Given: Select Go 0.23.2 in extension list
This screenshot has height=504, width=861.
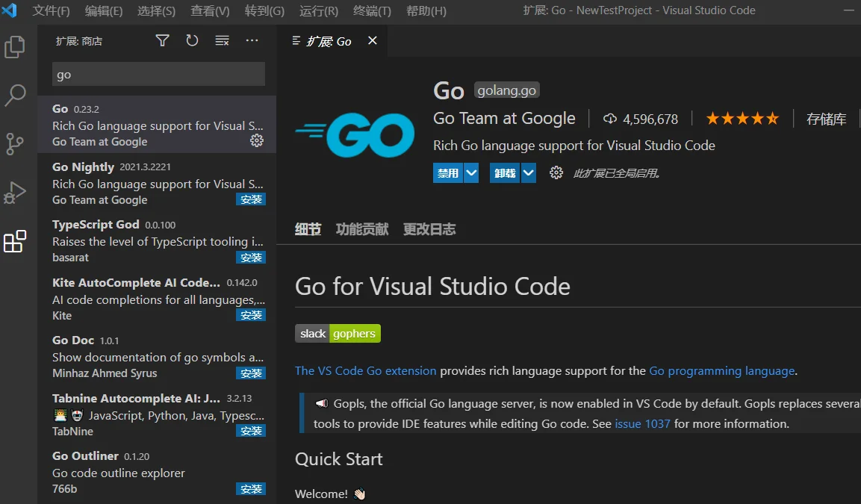Looking at the screenshot, I should pyautogui.click(x=157, y=125).
